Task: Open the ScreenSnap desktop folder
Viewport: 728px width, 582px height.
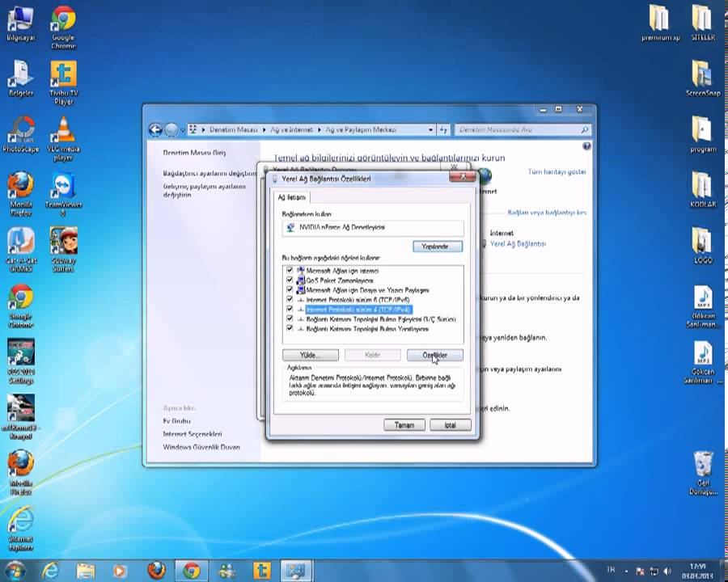Action: point(702,79)
